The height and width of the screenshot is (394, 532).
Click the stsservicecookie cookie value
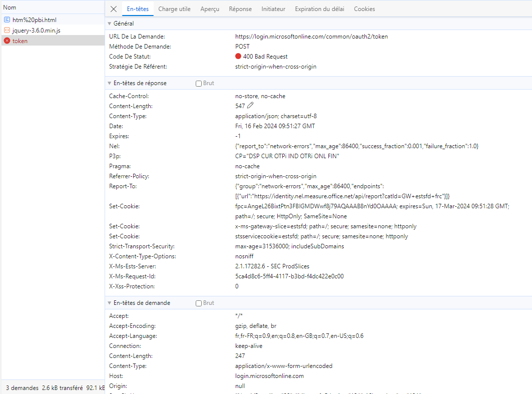[x=322, y=236]
